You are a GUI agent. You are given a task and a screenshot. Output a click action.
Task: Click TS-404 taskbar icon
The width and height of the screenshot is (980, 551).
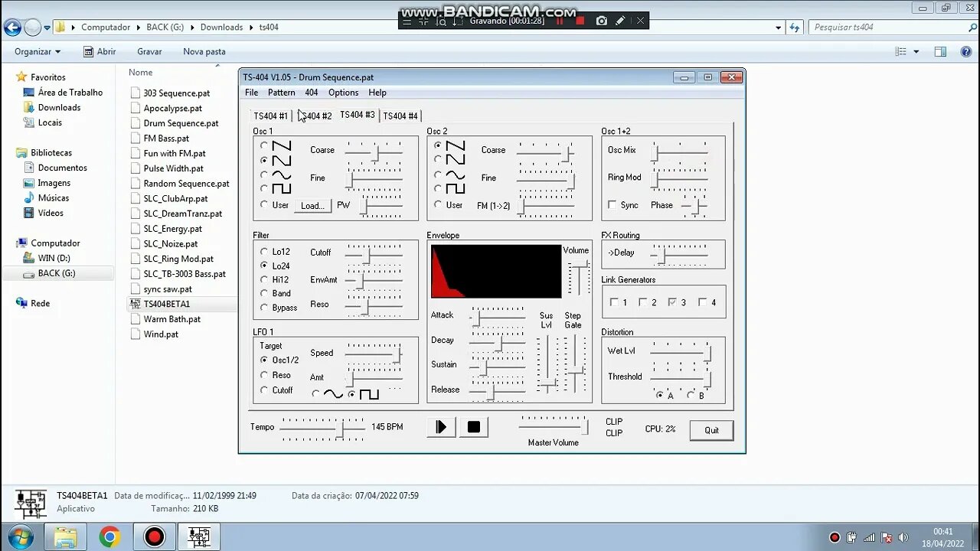coord(199,537)
